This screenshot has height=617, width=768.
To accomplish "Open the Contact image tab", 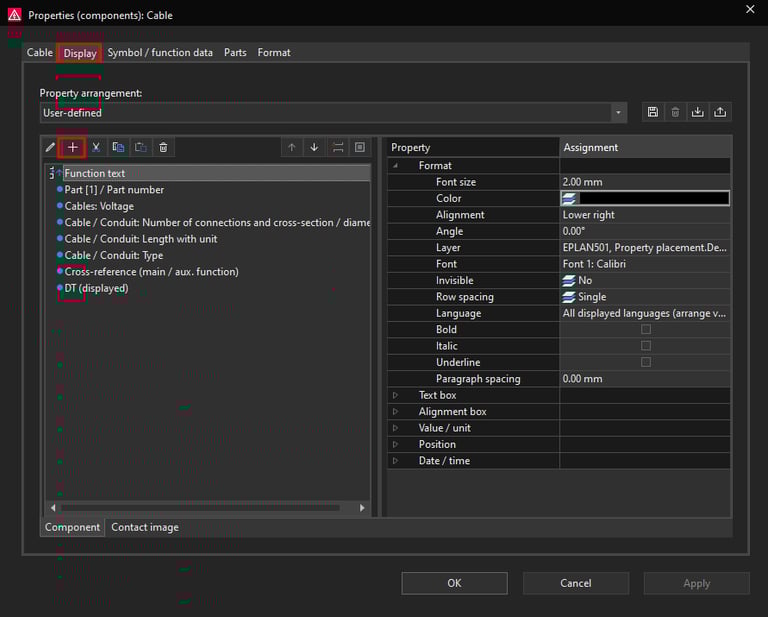I will pos(145,527).
